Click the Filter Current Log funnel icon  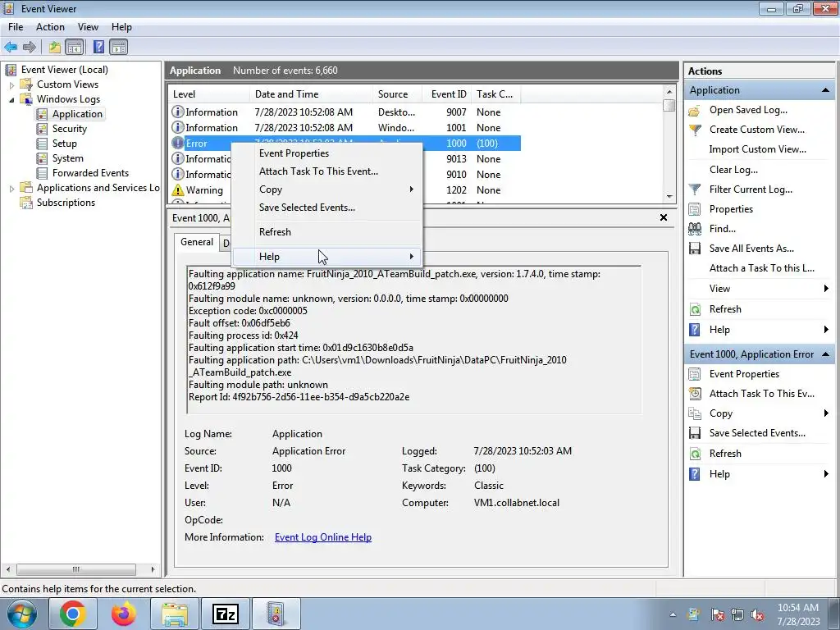click(694, 189)
